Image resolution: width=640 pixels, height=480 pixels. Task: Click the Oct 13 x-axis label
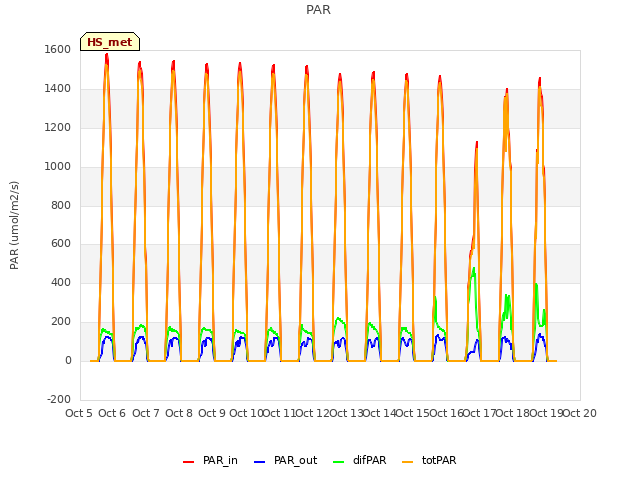pyautogui.click(x=346, y=413)
